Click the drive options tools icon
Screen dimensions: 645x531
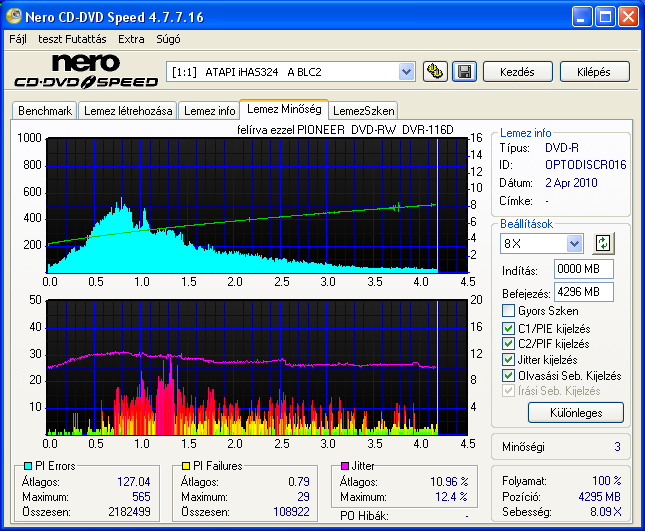pos(435,72)
